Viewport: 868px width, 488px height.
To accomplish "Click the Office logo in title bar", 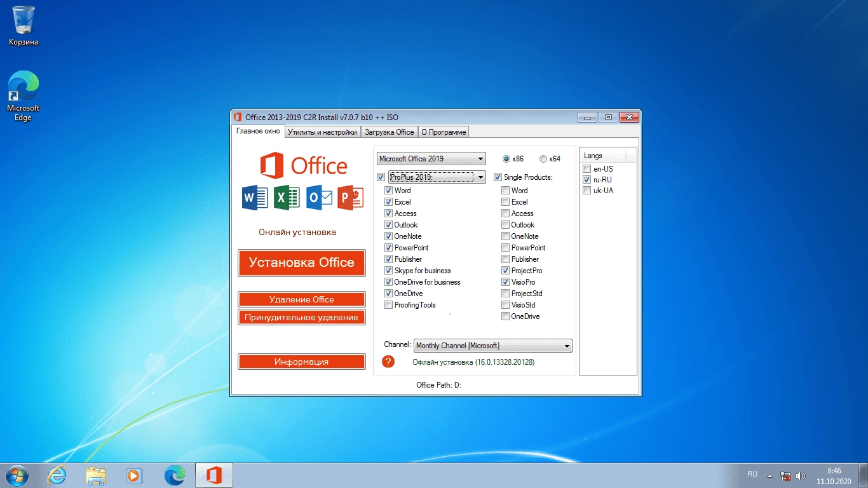I will point(238,117).
